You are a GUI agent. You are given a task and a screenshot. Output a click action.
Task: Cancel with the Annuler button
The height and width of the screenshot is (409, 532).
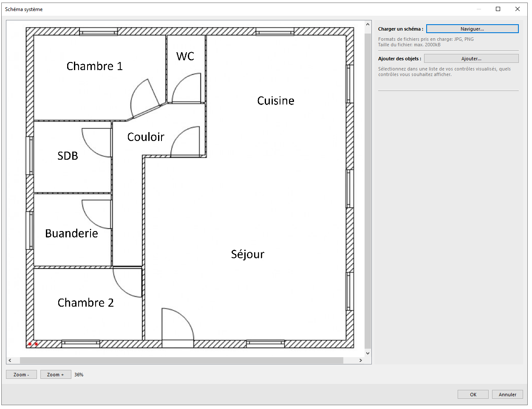[507, 395]
